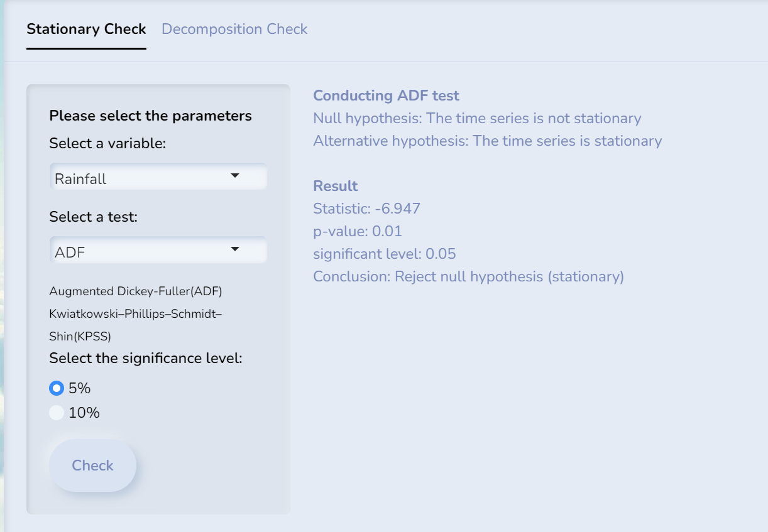This screenshot has width=768, height=532.
Task: Click the Kwiatkowski–Phillips–Schmidt–Shin(KPSS) description text
Action: (x=135, y=324)
